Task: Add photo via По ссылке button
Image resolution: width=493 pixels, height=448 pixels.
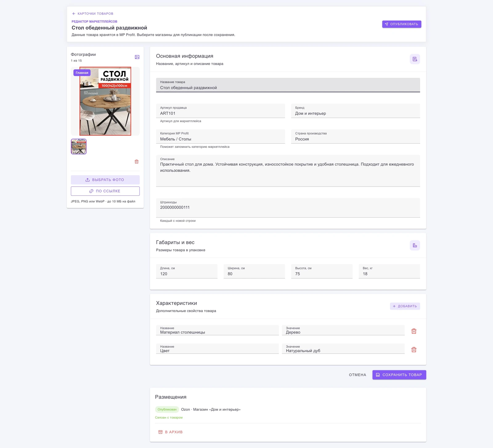Action: click(105, 191)
